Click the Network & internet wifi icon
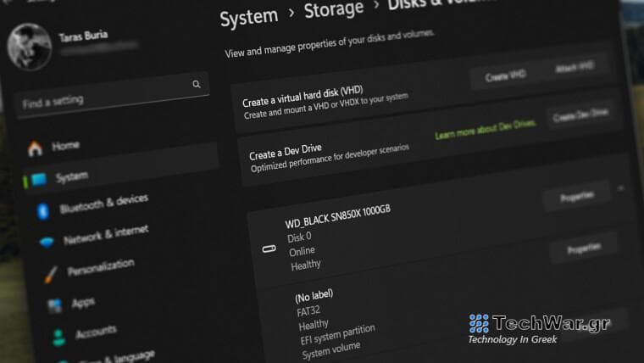Screen dimensions: 644x363 coord(47,242)
